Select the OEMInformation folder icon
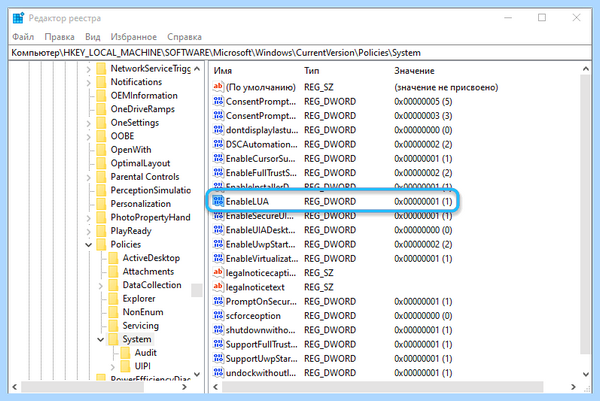 pos(101,96)
